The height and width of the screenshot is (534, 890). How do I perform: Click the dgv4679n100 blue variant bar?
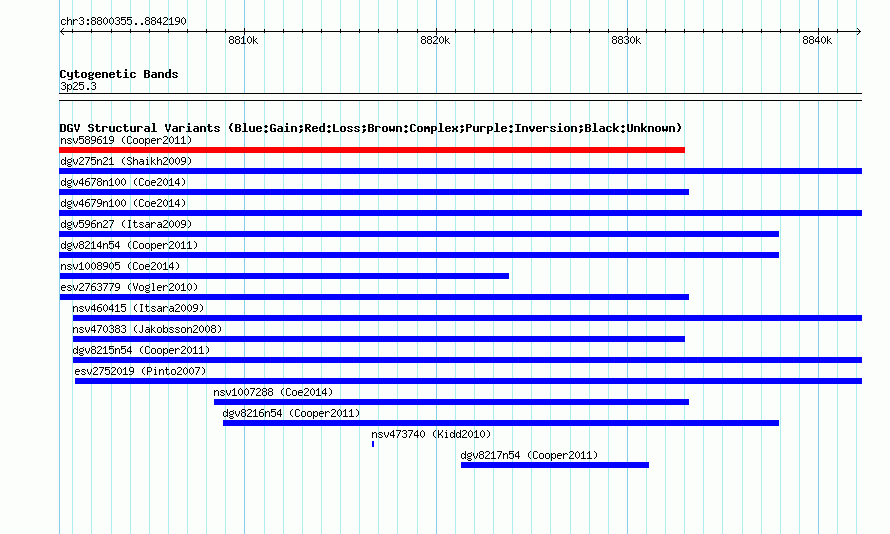[x=460, y=213]
